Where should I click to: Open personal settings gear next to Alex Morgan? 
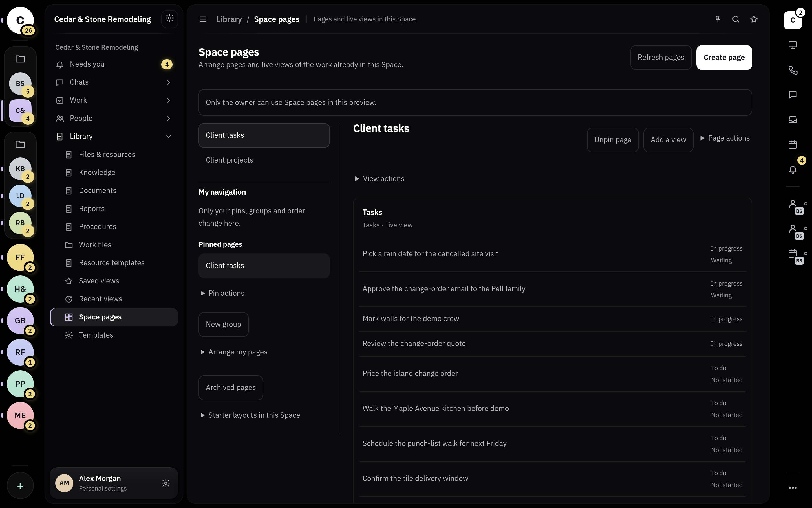coord(166,483)
